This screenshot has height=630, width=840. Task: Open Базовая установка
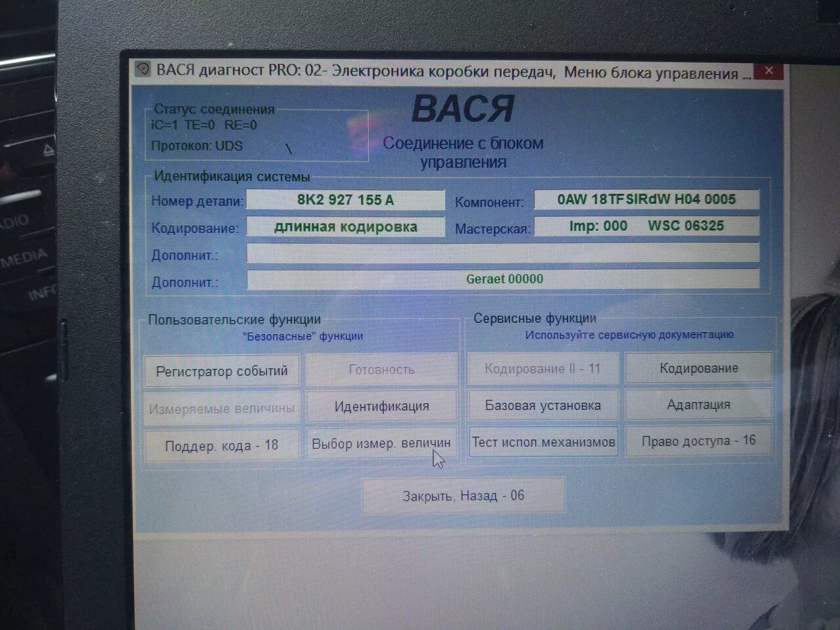point(543,406)
